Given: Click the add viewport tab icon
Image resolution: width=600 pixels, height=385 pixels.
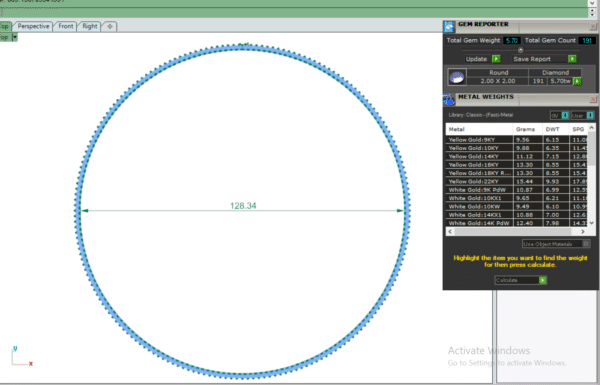Looking at the screenshot, I should [x=110, y=26].
